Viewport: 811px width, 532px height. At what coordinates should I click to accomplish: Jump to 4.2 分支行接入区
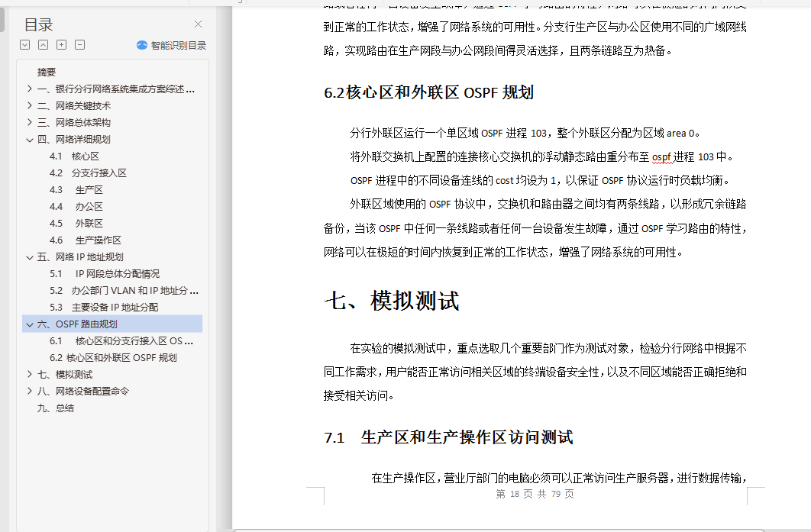pyautogui.click(x=88, y=172)
